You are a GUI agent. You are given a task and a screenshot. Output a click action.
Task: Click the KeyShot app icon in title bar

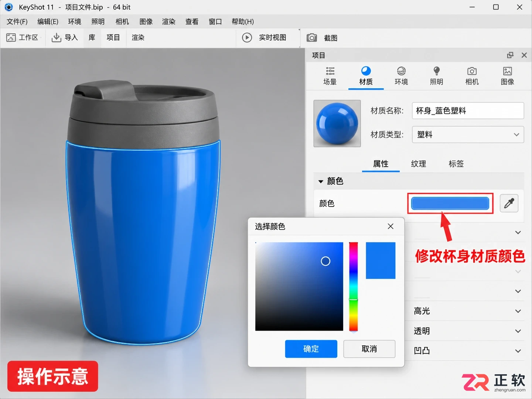click(9, 7)
